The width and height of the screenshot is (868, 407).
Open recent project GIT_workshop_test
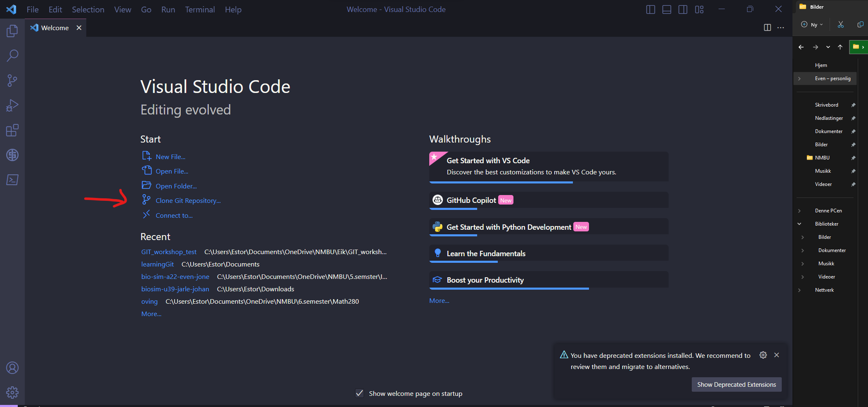tap(169, 252)
